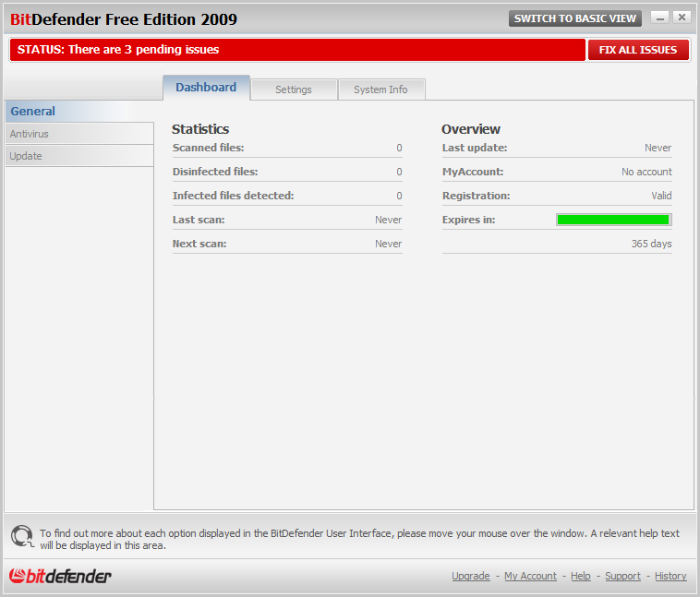Click the bitdefender logo at bottom left
Screen dimensions: 700x597
tap(60, 576)
